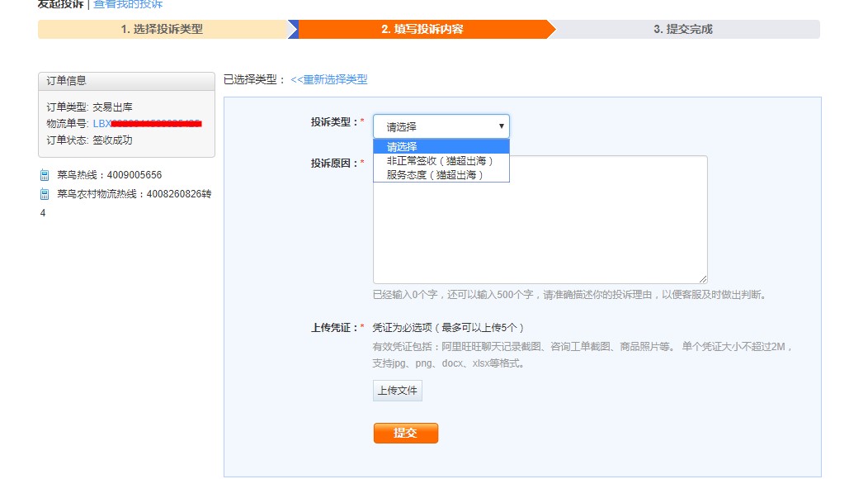Go to step 1. 选择投诉类型
This screenshot has height=479, width=868.
tap(162, 30)
